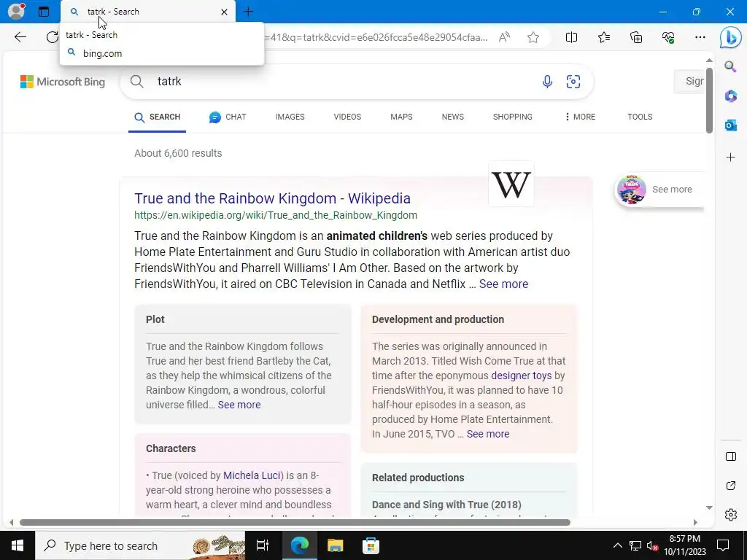The height and width of the screenshot is (560, 747).
Task: Open Outlook in the sidebar
Action: point(730,125)
